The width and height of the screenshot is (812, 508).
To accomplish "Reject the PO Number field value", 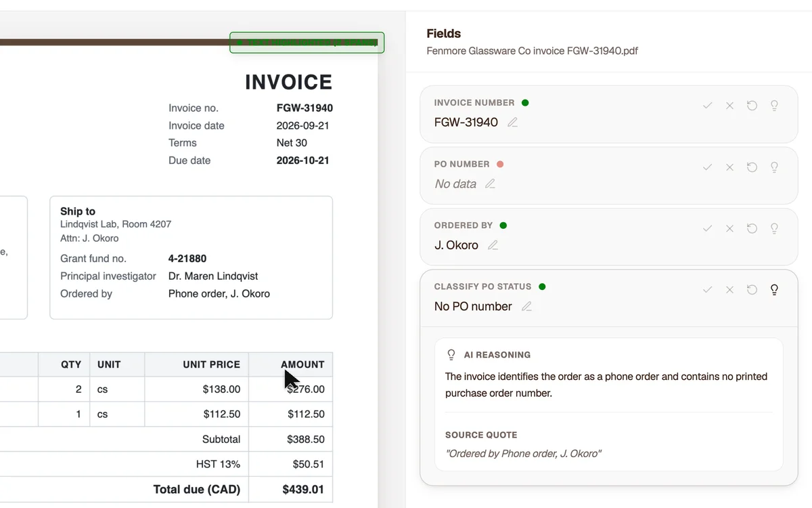I will pyautogui.click(x=729, y=167).
